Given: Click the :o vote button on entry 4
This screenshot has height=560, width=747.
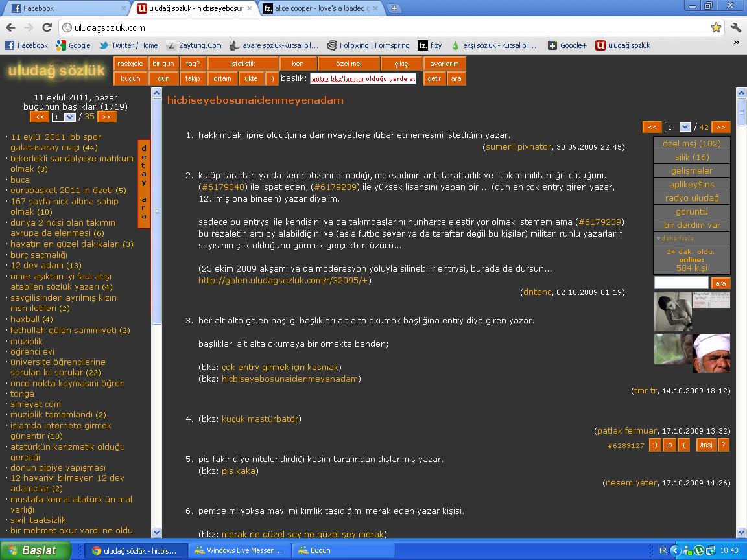Looking at the screenshot, I should click(669, 445).
